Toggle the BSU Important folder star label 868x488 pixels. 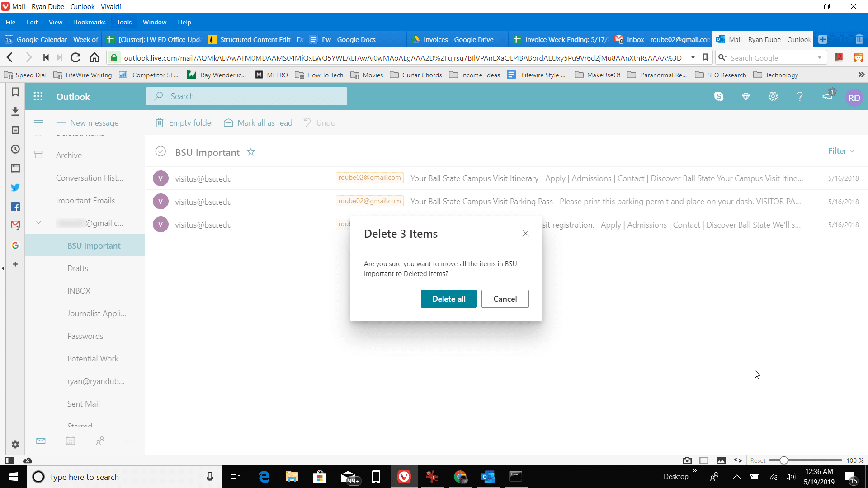click(x=251, y=152)
